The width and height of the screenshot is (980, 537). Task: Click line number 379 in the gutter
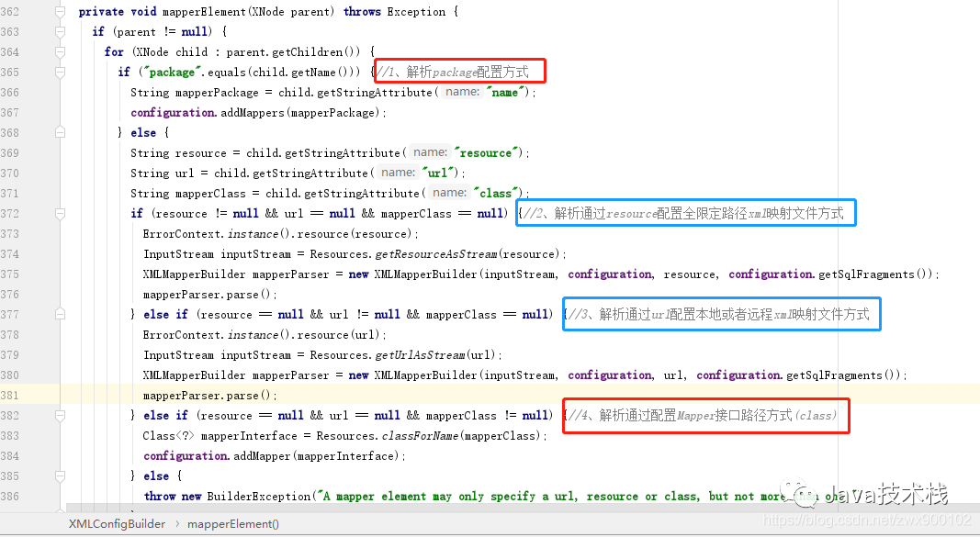[10, 354]
